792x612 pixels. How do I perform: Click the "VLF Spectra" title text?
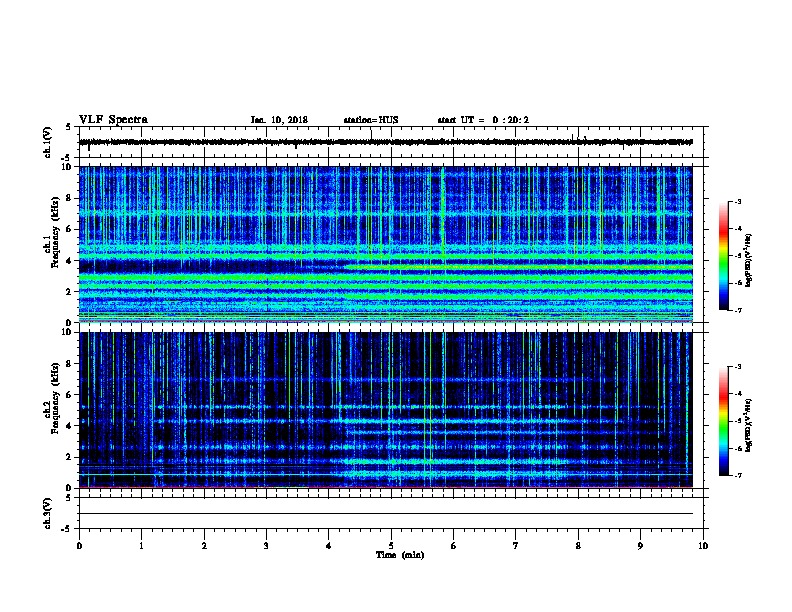tap(113, 120)
